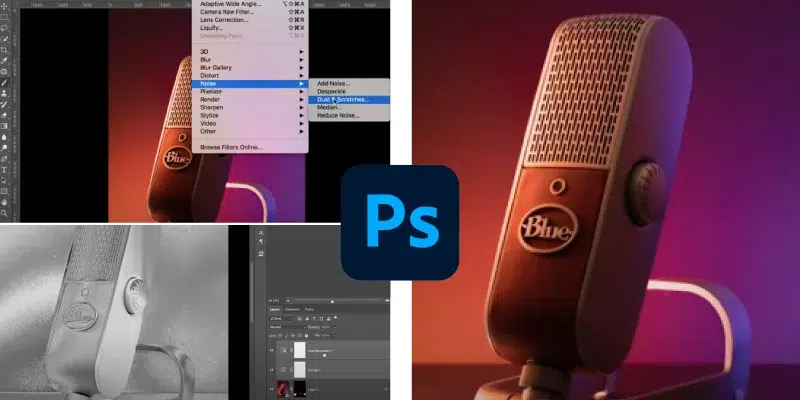Toggle adjustment layer filter in Layers panel
The height and width of the screenshot is (400, 800).
coord(307,319)
